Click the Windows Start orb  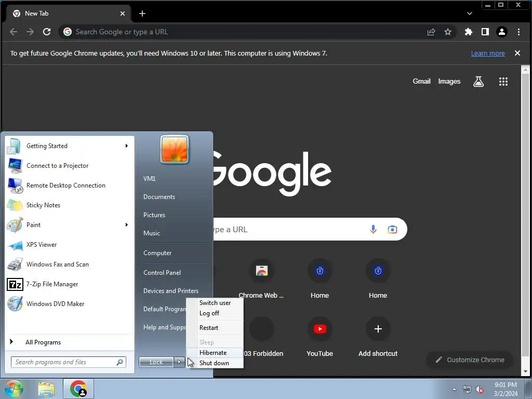pos(13,389)
